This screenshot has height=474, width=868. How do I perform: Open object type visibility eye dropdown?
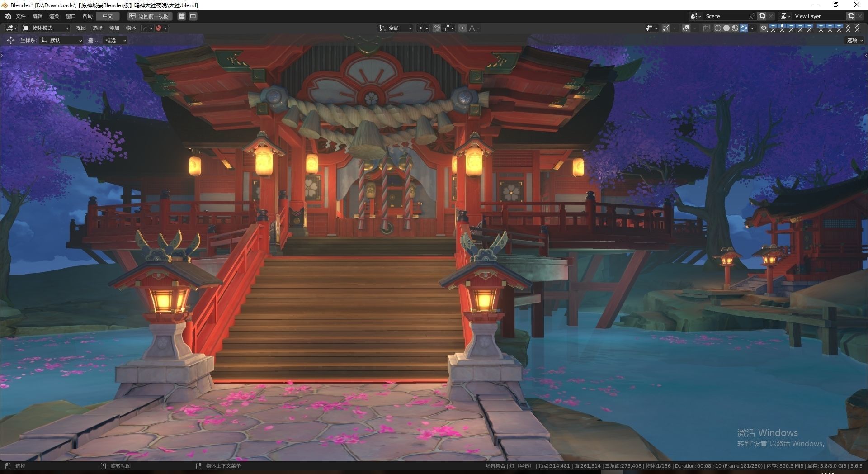pos(651,28)
